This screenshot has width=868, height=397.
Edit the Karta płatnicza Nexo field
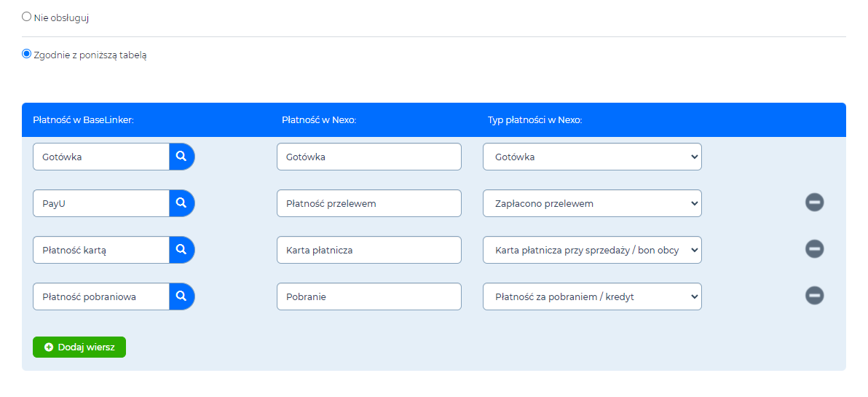[368, 250]
